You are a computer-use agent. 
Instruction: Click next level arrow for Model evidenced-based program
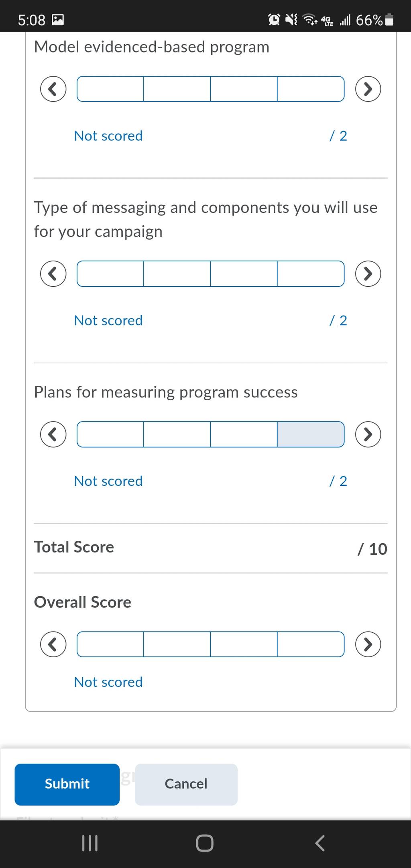pos(368,89)
